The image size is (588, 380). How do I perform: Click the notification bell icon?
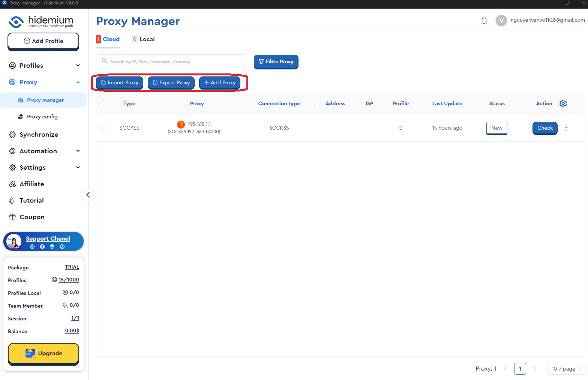484,21
